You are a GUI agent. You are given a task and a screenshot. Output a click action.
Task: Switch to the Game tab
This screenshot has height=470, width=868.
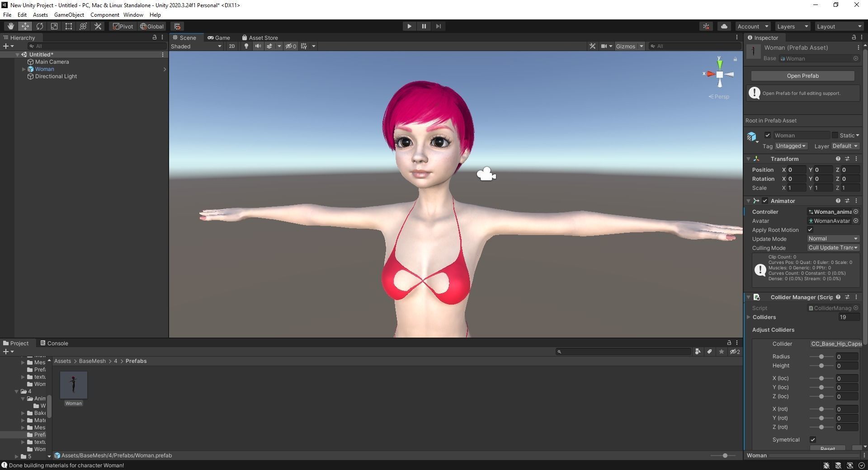click(219, 38)
